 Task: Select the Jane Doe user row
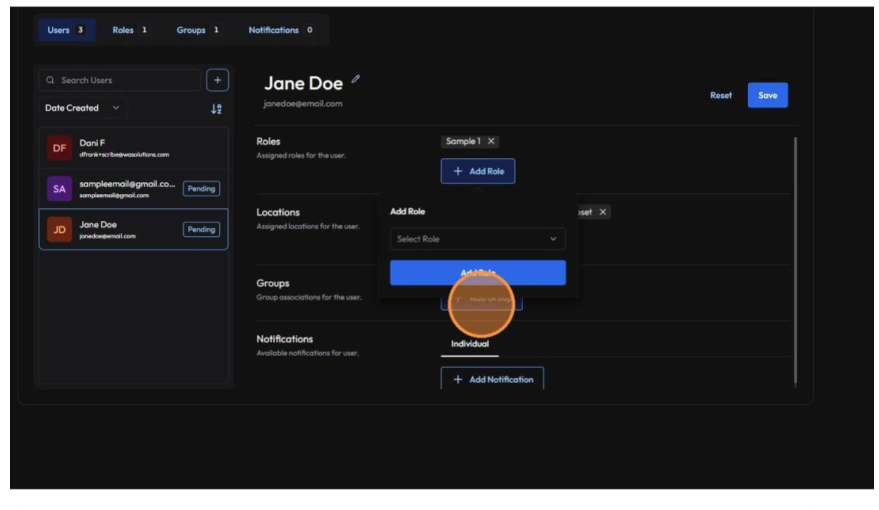133,229
